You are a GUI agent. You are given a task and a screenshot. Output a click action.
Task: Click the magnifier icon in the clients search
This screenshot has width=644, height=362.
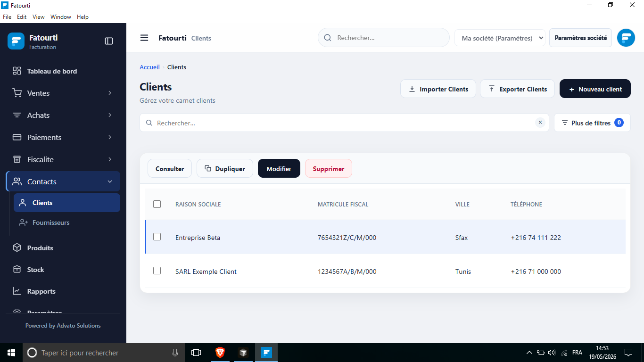point(149,123)
